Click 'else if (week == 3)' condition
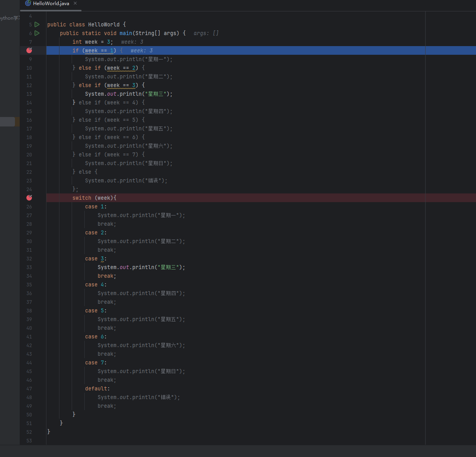 coord(121,85)
